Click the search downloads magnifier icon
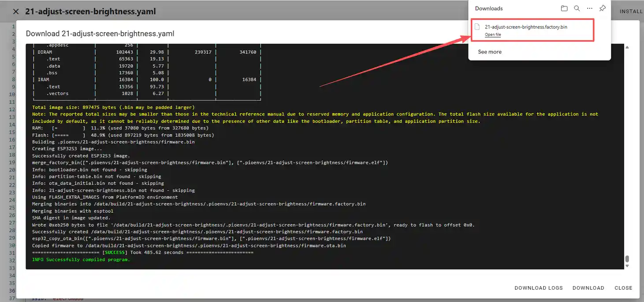Viewport: 644px width, 302px height. coord(577,8)
